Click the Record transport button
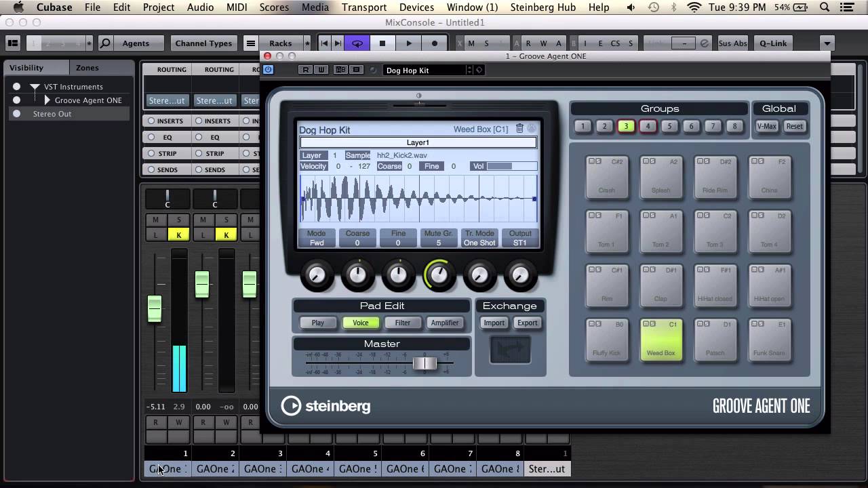The width and height of the screenshot is (868, 488). pyautogui.click(x=435, y=43)
